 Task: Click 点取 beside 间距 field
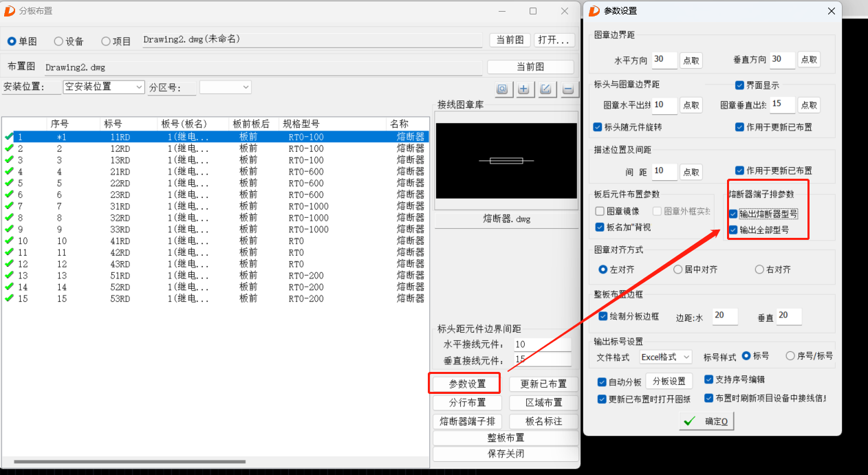[x=691, y=171]
